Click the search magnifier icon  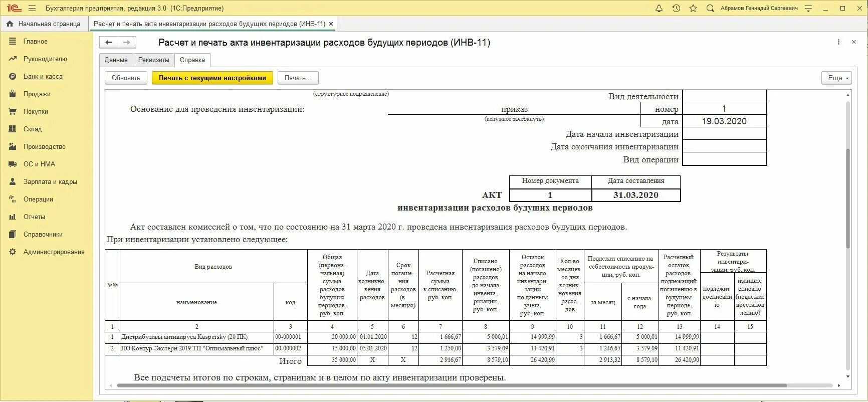click(710, 9)
